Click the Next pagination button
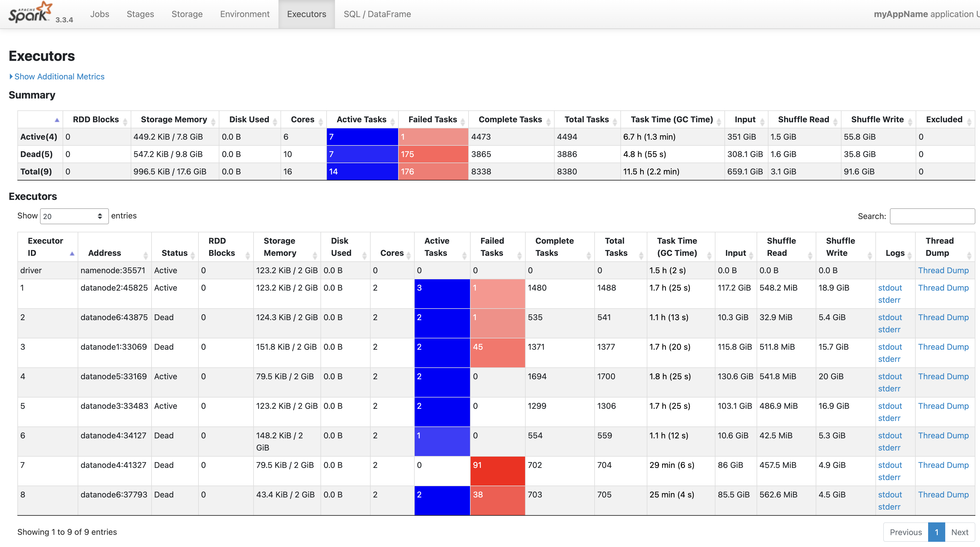This screenshot has width=980, height=547. click(959, 532)
